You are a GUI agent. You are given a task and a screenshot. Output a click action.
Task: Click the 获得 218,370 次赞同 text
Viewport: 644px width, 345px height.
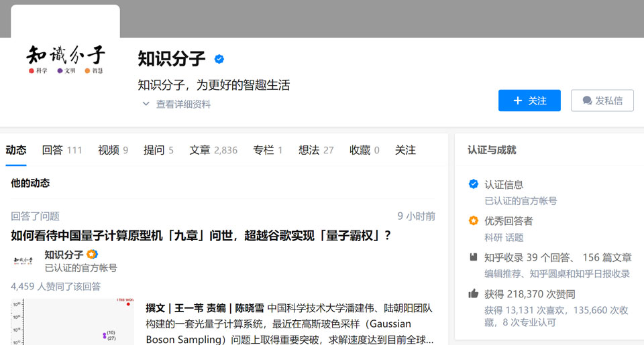530,294
